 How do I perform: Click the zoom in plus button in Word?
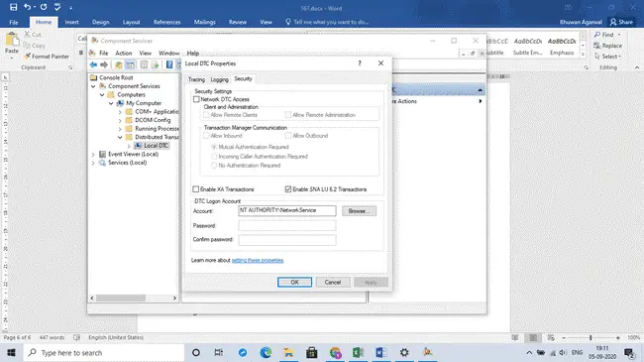point(617,338)
